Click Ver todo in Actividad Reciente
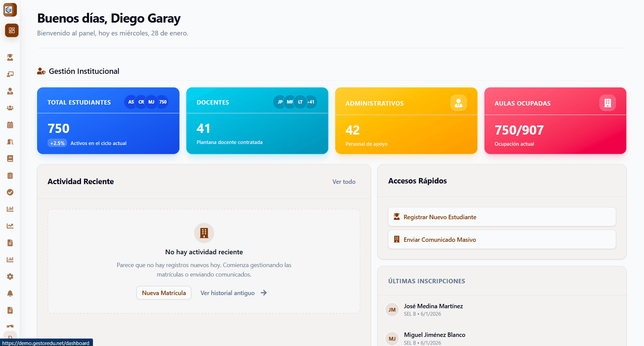 click(x=344, y=181)
